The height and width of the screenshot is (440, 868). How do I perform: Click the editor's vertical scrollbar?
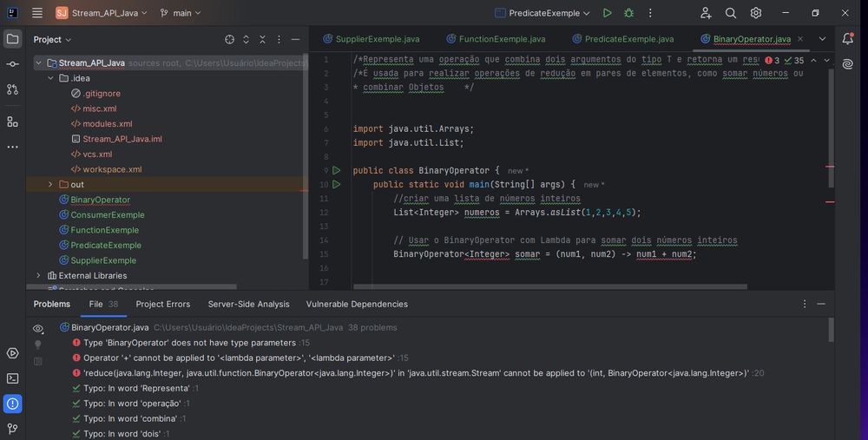click(x=831, y=130)
